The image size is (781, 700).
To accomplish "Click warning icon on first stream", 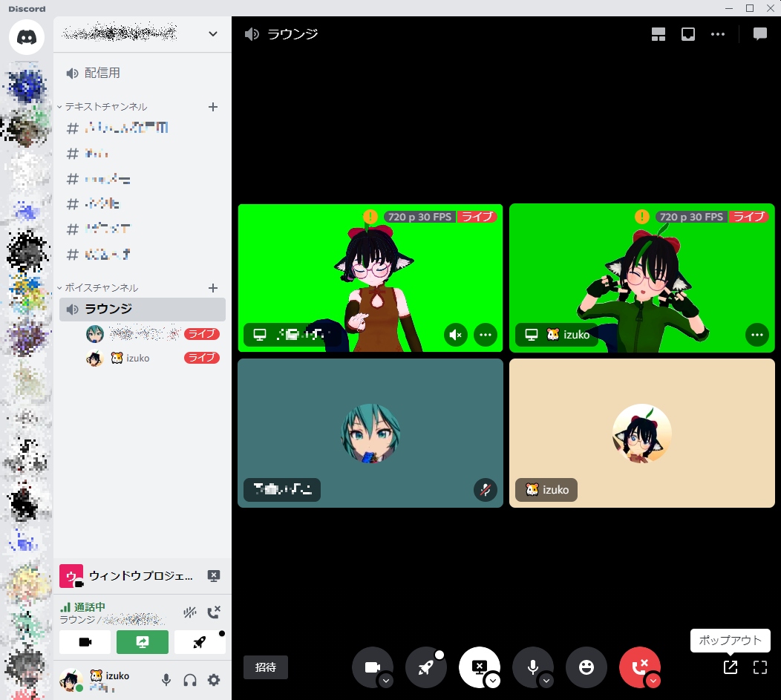I will tap(370, 217).
